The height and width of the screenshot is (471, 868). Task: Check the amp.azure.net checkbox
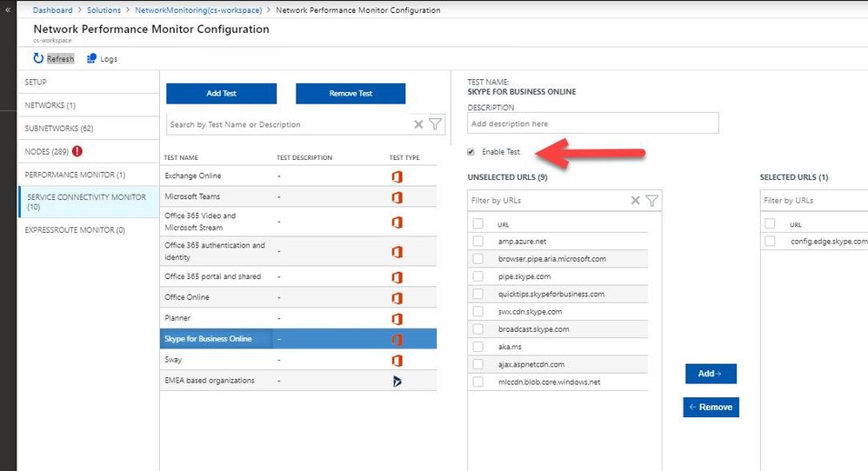[478, 241]
